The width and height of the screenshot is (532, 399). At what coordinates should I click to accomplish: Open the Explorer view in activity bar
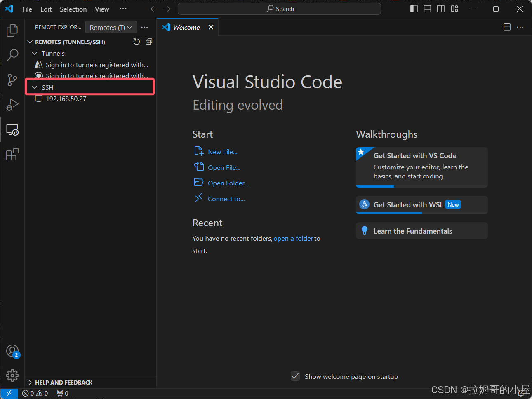12,30
